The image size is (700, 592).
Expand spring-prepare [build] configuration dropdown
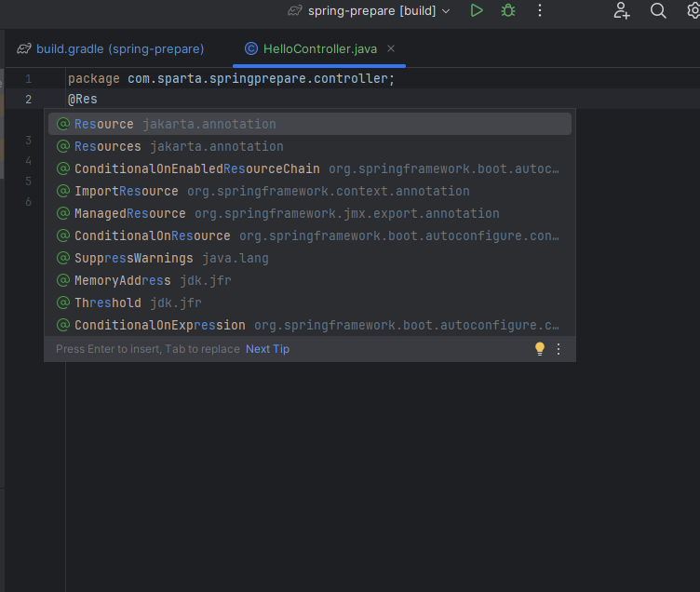[446, 11]
